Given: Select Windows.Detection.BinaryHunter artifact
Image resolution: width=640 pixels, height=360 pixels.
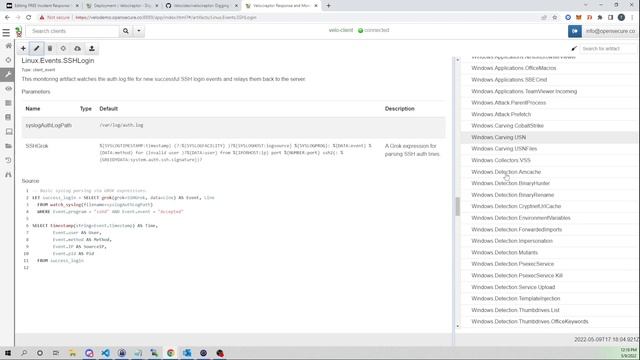Looking at the screenshot, I should (511, 183).
